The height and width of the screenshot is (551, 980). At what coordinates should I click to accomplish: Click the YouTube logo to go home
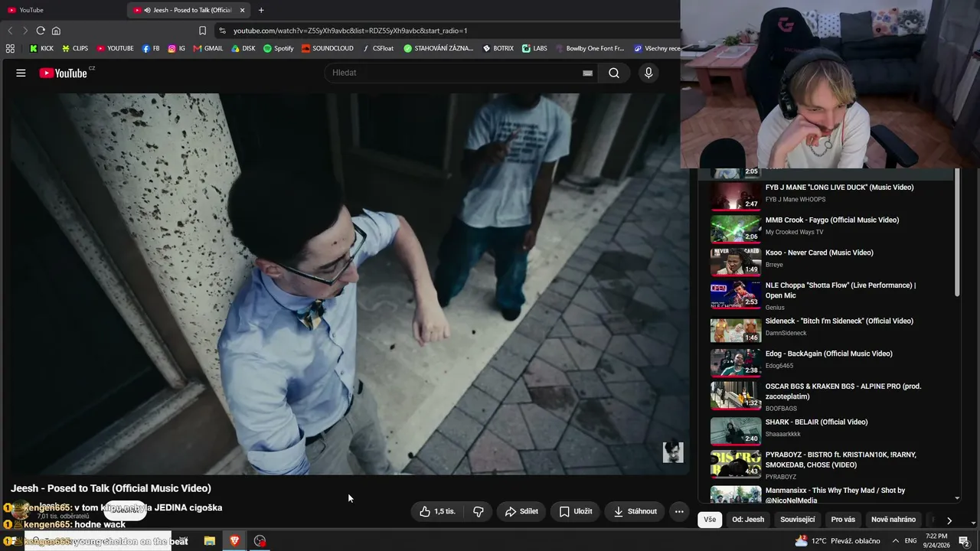click(63, 73)
